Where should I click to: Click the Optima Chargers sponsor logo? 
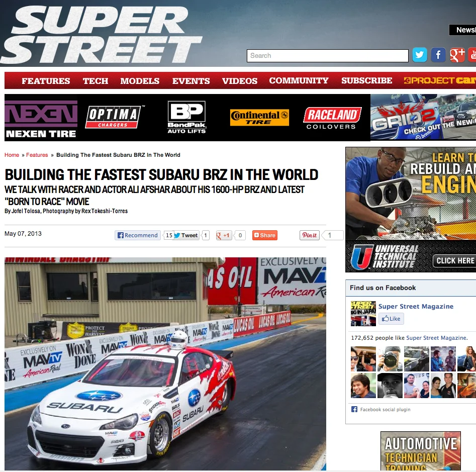click(x=115, y=117)
